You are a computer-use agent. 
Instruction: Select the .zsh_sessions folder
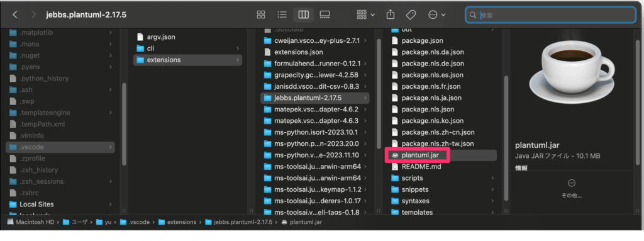pos(60,181)
